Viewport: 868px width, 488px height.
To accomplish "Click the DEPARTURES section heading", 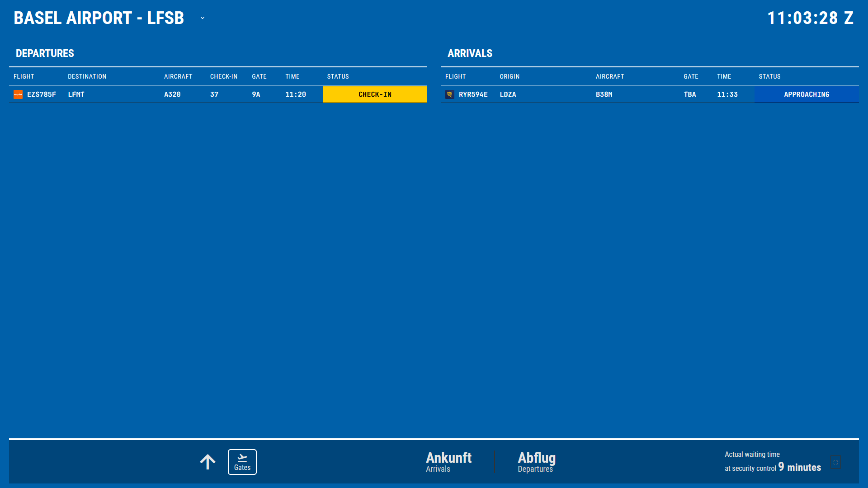I will click(x=45, y=53).
